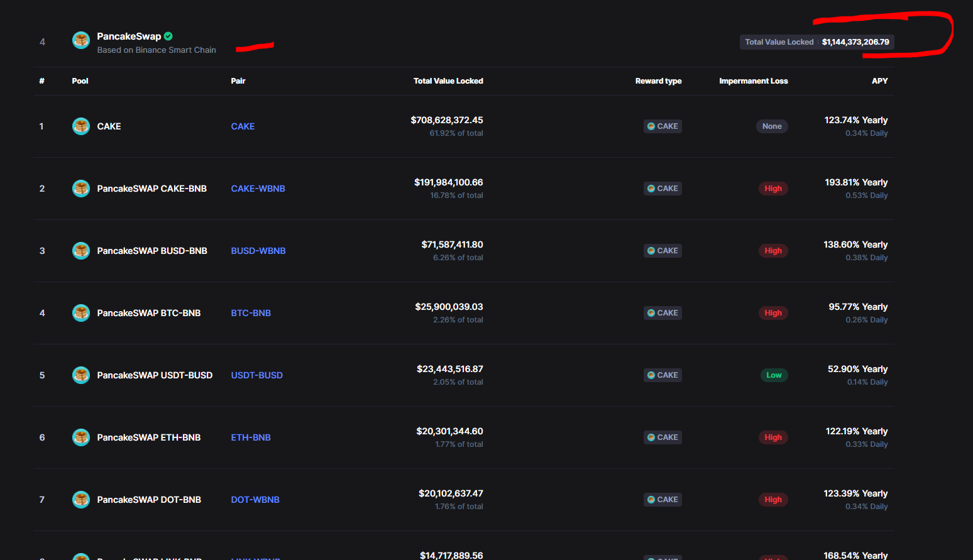Screen dimensions: 973x560
Task: Open the CAKE pair link
Action: [x=243, y=126]
